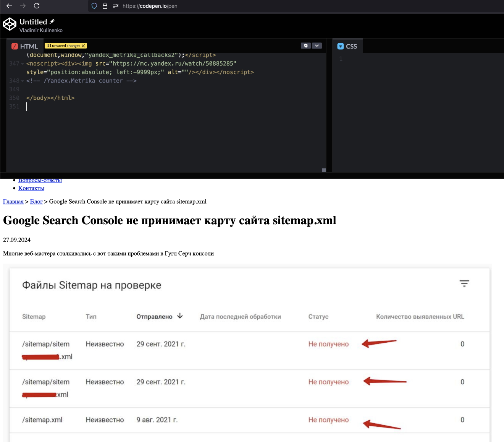The image size is (504, 442).
Task: Click the shield tracking protection icon
Action: point(94,6)
